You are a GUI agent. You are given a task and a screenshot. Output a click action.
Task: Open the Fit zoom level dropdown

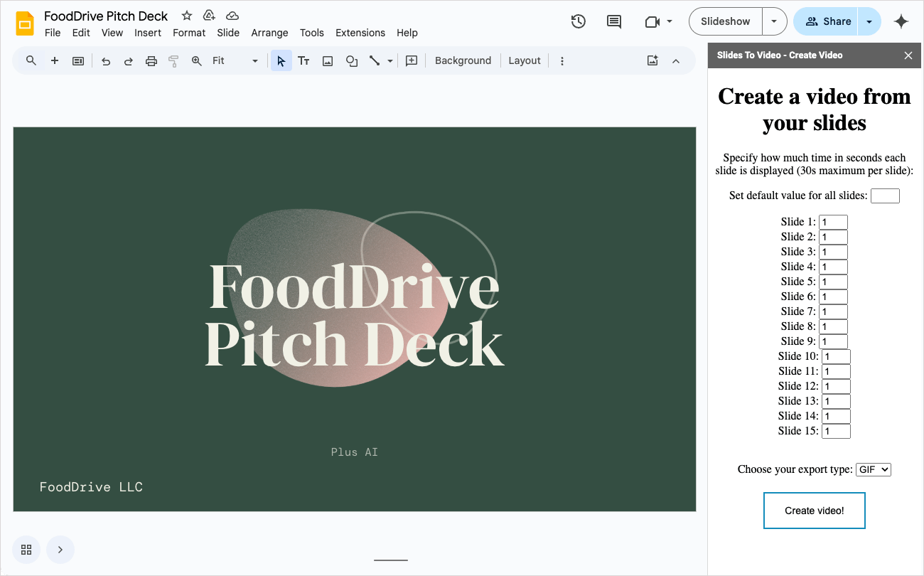(235, 60)
